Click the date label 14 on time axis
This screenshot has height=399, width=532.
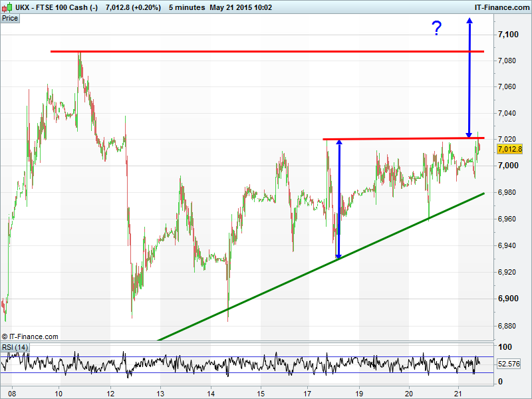click(x=211, y=392)
